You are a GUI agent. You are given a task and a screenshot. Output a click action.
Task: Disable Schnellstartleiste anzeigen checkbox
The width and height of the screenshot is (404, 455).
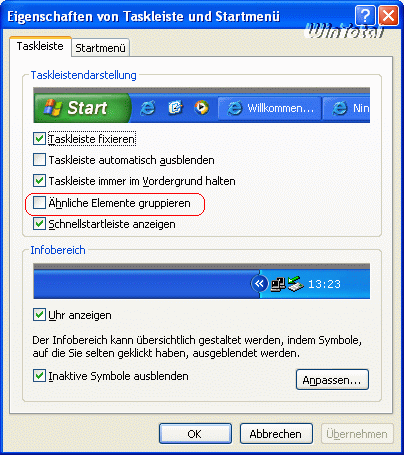[x=39, y=224]
